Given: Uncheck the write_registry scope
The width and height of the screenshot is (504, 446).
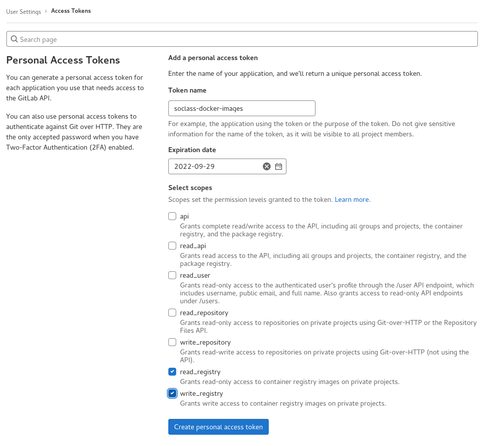Looking at the screenshot, I should pyautogui.click(x=172, y=393).
